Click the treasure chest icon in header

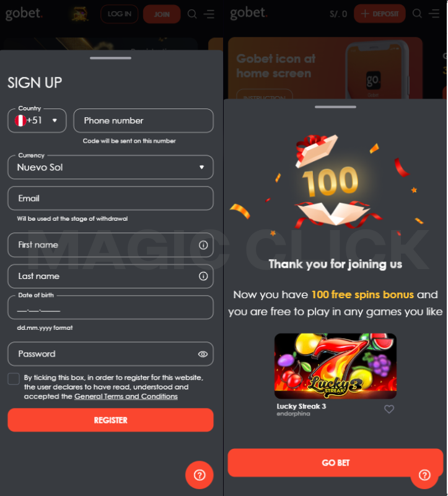[x=79, y=14]
